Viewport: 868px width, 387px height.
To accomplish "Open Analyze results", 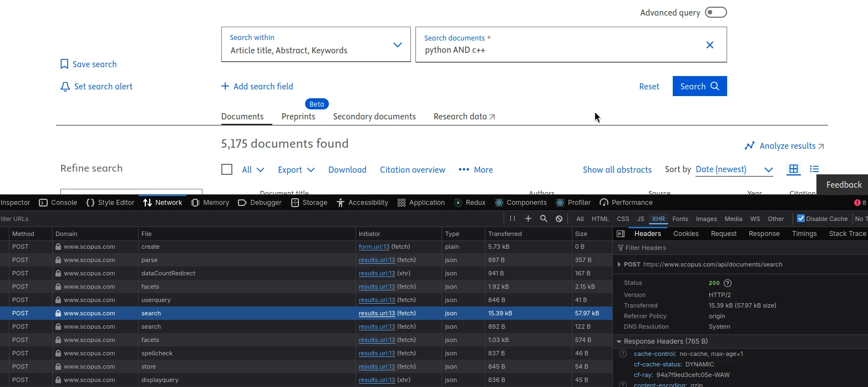I will [784, 146].
